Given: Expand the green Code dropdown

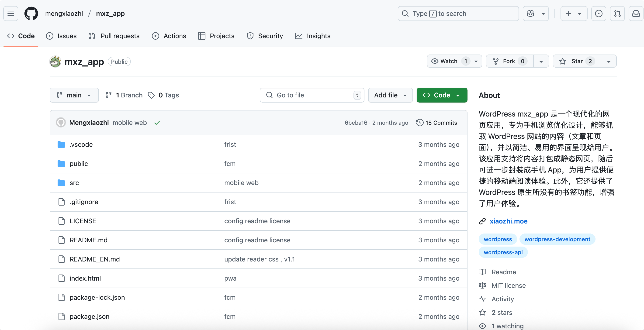Looking at the screenshot, I should [442, 95].
